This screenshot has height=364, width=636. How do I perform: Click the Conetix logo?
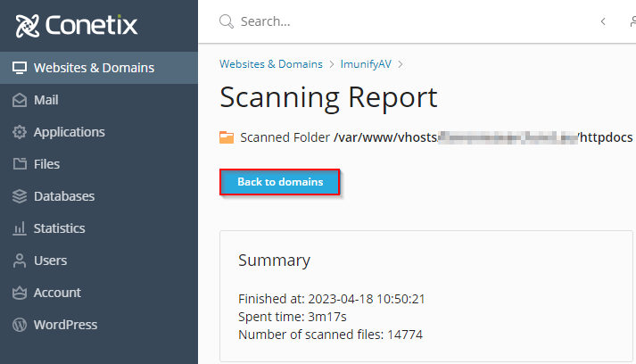tap(76, 25)
